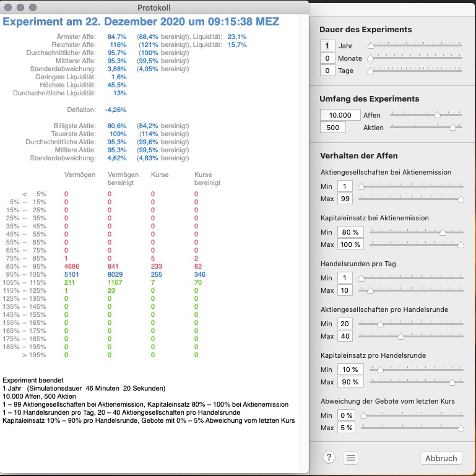Click the experiment date heading text
This screenshot has width=476, height=476.
141,22
